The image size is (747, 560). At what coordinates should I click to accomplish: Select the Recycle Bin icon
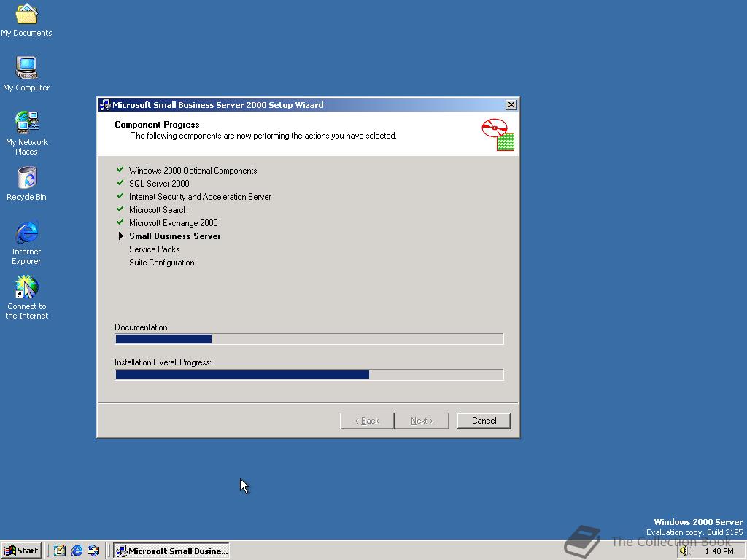pyautogui.click(x=26, y=184)
